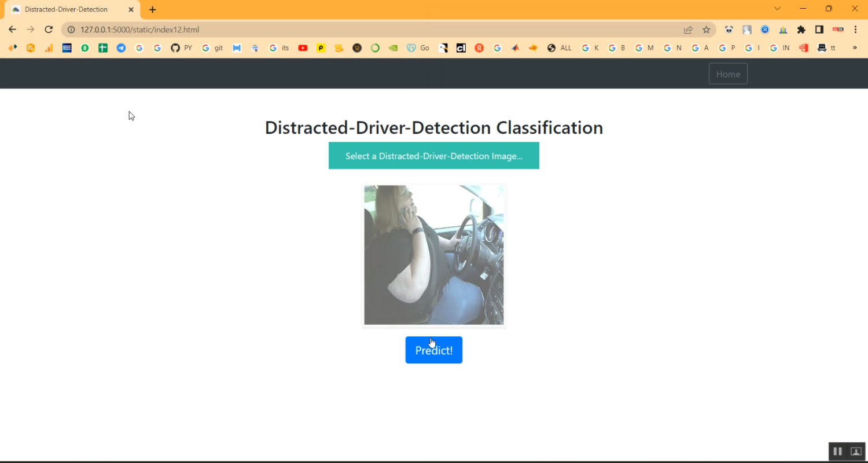
Task: Reload the current page
Action: click(x=49, y=30)
